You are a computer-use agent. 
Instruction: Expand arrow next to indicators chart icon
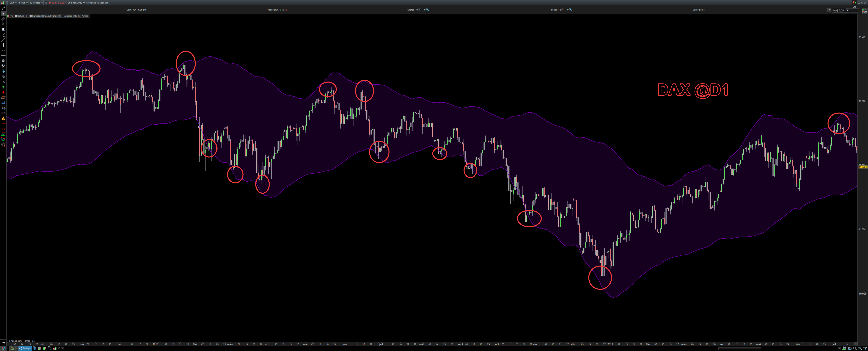pos(17,348)
